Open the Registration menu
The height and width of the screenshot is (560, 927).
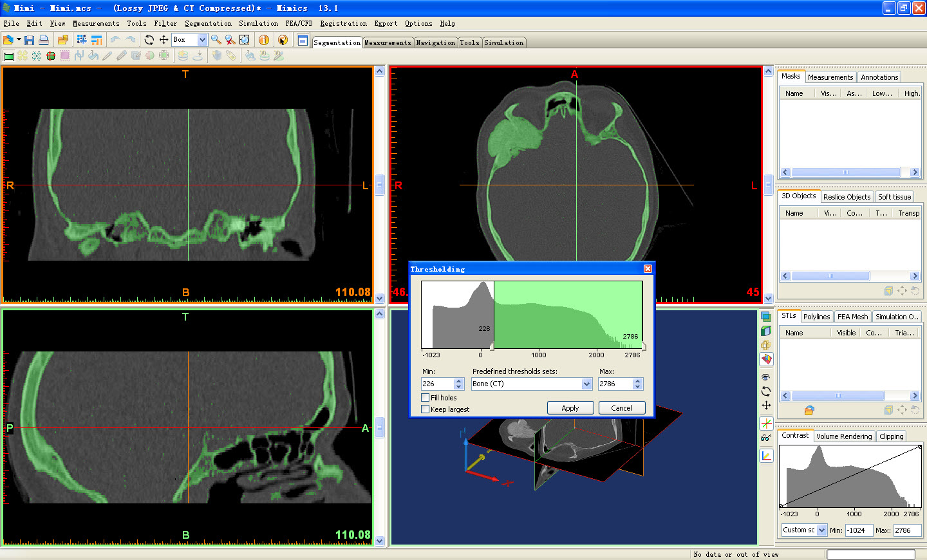coord(343,23)
